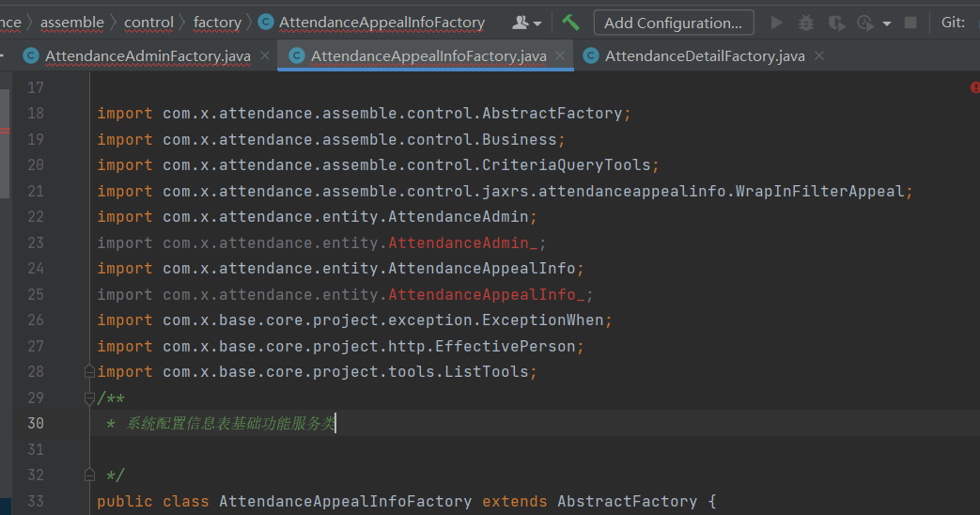The image size is (980, 515).
Task: Toggle the comment end fold marker at line 32
Action: point(89,475)
